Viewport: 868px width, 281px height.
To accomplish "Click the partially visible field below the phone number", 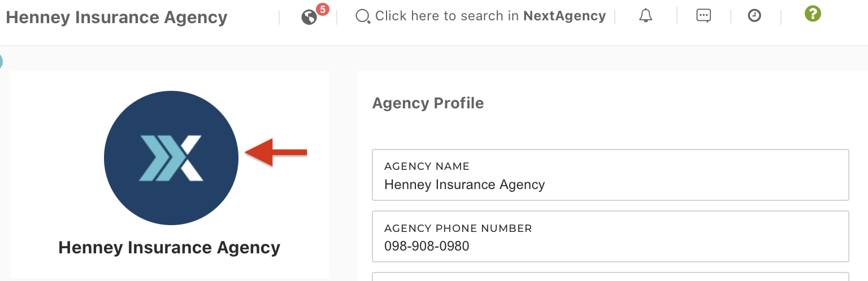I will coord(610,276).
